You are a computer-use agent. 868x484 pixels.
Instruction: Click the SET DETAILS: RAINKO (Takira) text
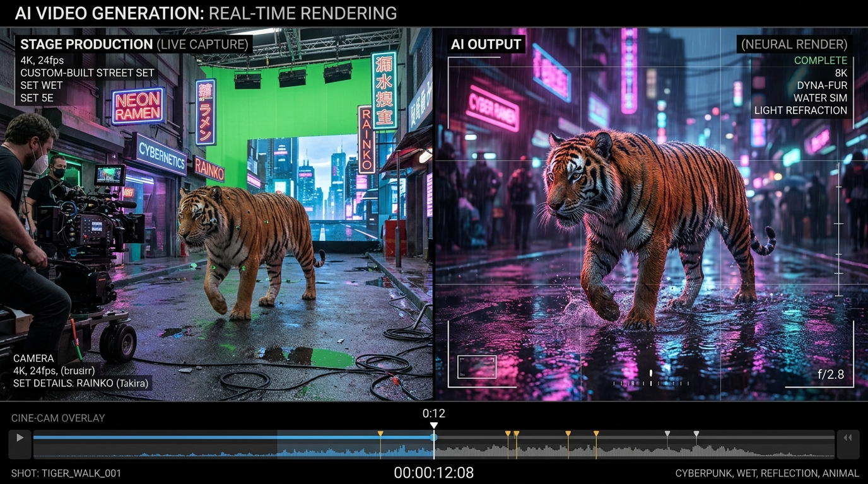[x=80, y=383]
